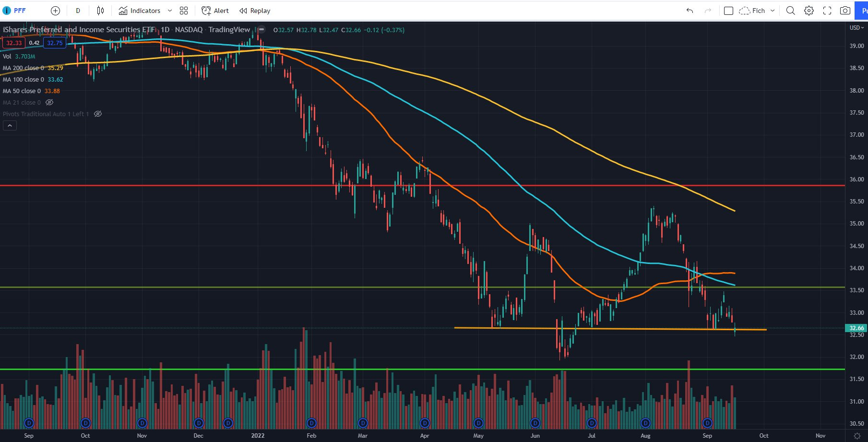Click the dividend marker above Sep 2021

click(x=29, y=423)
